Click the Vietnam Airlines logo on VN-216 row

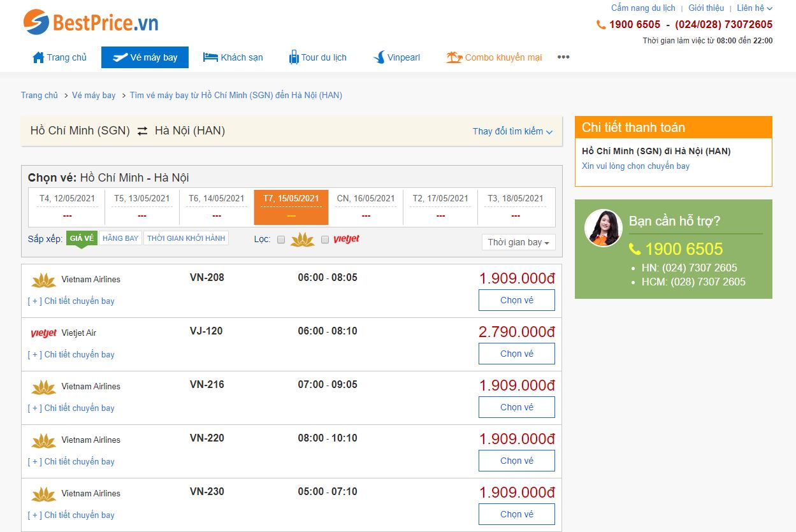[43, 387]
